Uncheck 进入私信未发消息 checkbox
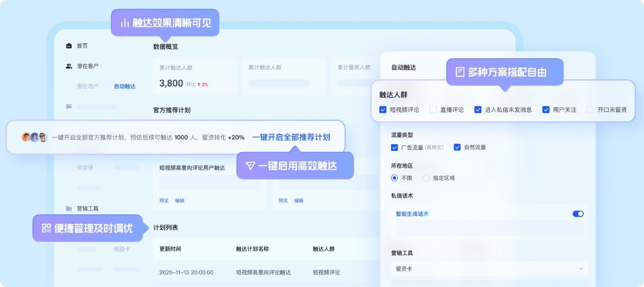This screenshot has width=644, height=287. pyautogui.click(x=478, y=110)
